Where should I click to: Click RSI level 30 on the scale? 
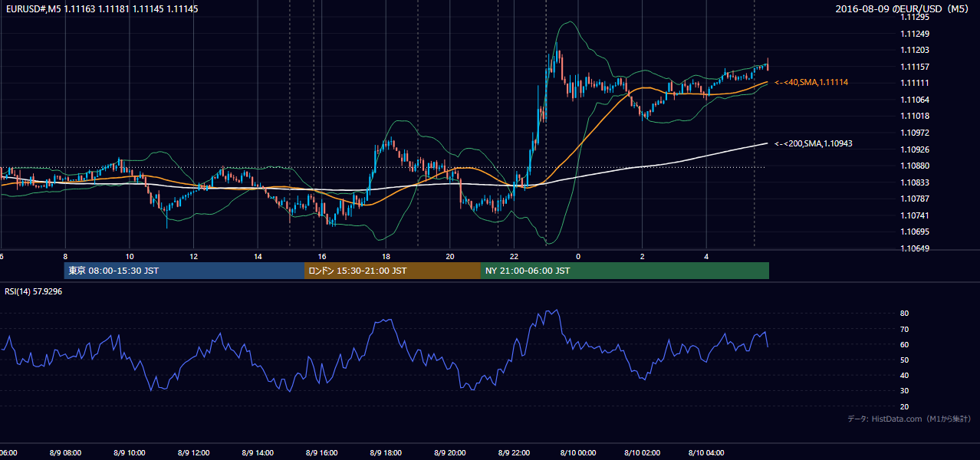(x=905, y=391)
